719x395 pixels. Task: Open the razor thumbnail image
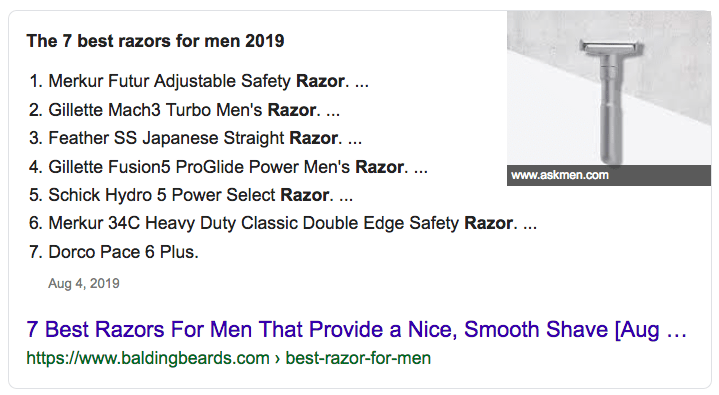click(x=608, y=98)
